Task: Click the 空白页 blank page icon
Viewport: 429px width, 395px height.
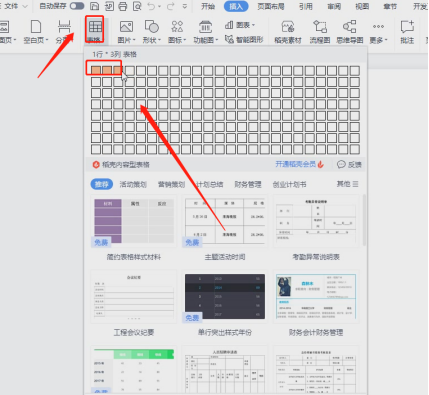Action: click(36, 26)
